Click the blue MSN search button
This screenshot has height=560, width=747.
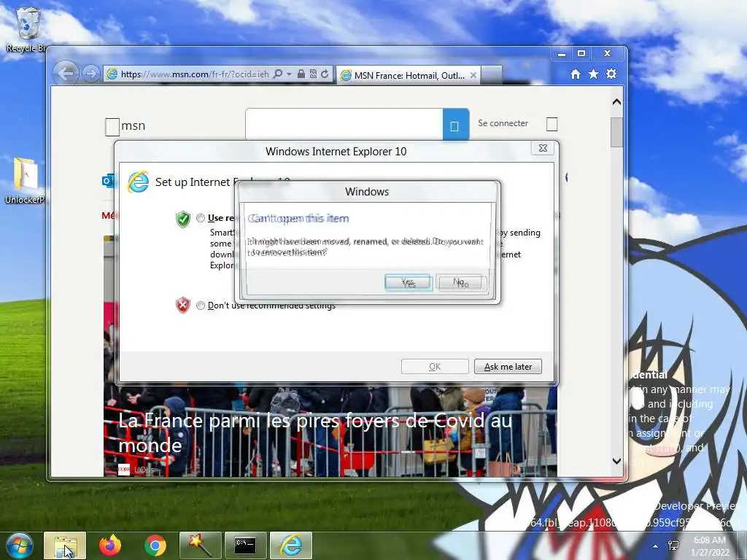(456, 125)
